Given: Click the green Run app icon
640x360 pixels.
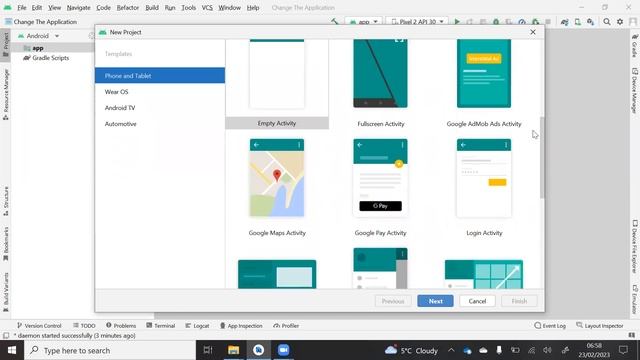Looking at the screenshot, I should pyautogui.click(x=457, y=21).
